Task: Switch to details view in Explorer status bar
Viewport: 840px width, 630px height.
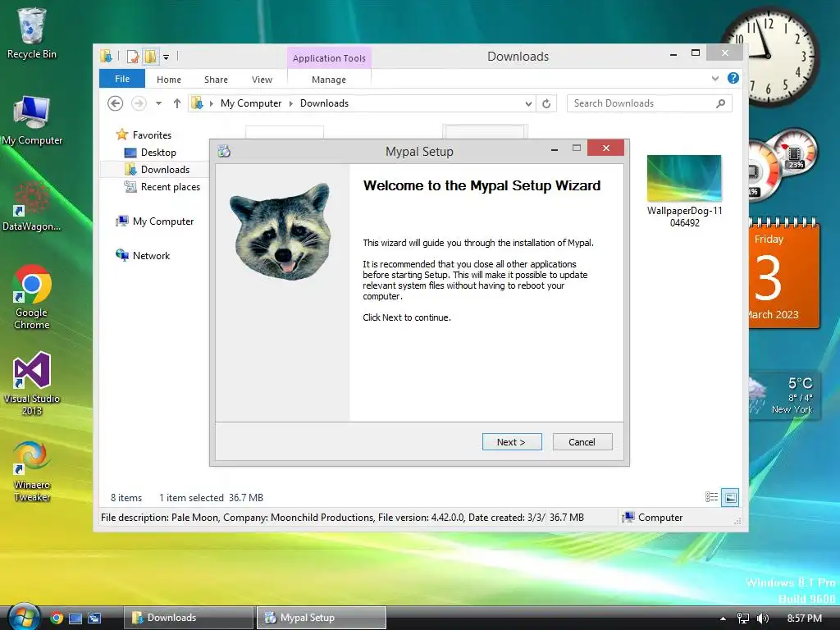Action: [711, 497]
